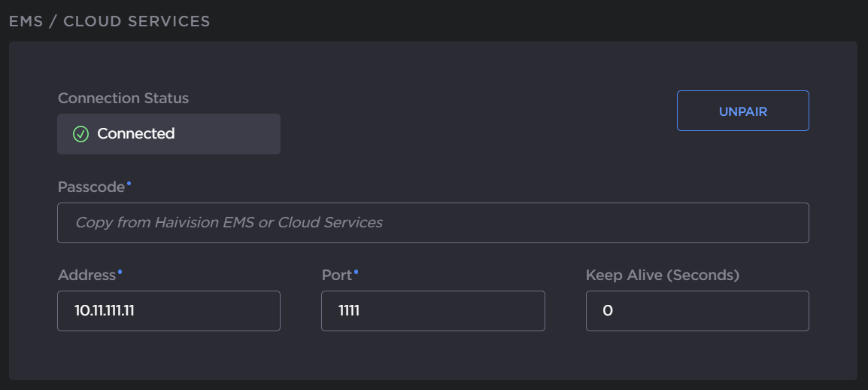868x390 pixels.
Task: Click the Address label text
Action: click(86, 275)
